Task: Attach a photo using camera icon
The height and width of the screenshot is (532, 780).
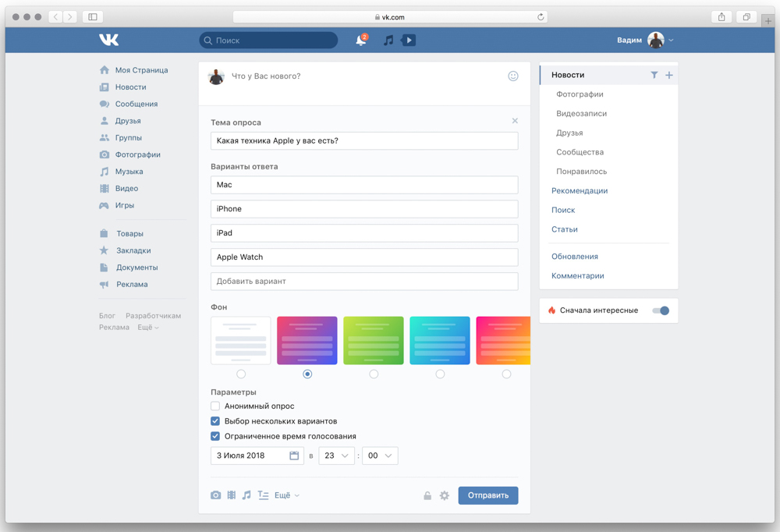Action: [215, 495]
